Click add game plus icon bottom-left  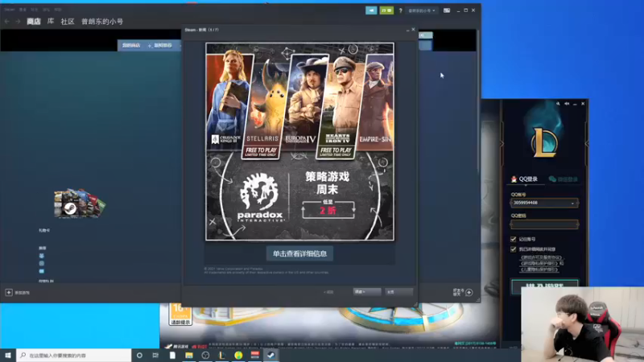click(x=9, y=292)
